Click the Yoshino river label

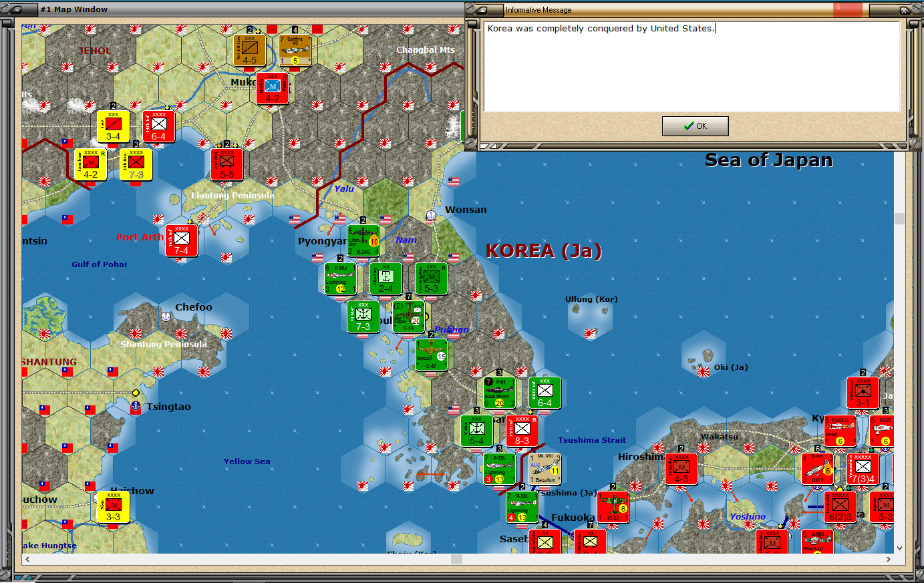[x=748, y=516]
